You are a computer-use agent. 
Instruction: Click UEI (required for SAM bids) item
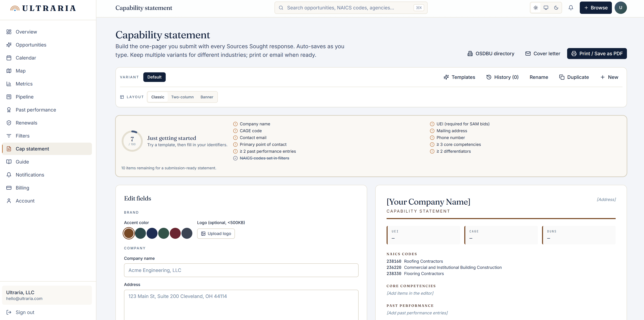[460, 124]
